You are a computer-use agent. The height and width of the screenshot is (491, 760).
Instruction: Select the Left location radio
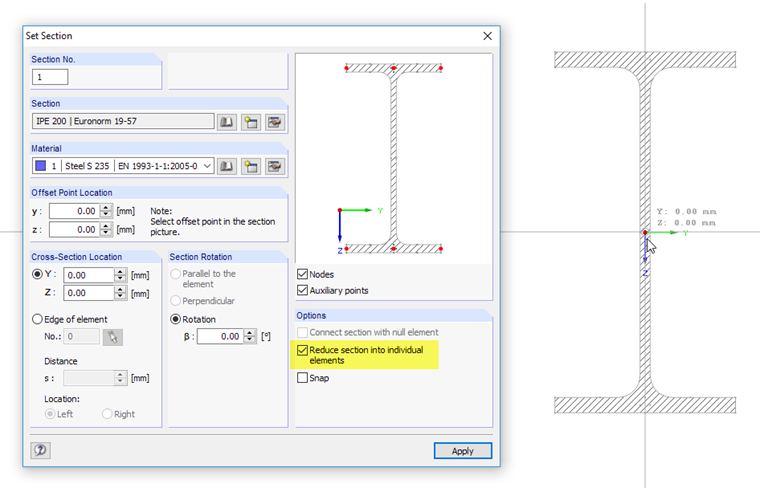coord(50,414)
